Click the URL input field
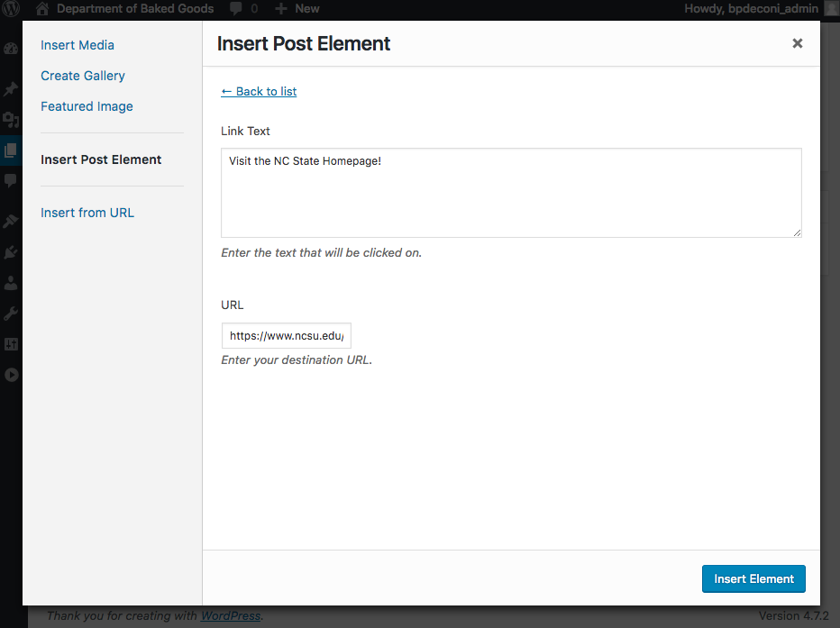840x628 pixels. pos(287,335)
